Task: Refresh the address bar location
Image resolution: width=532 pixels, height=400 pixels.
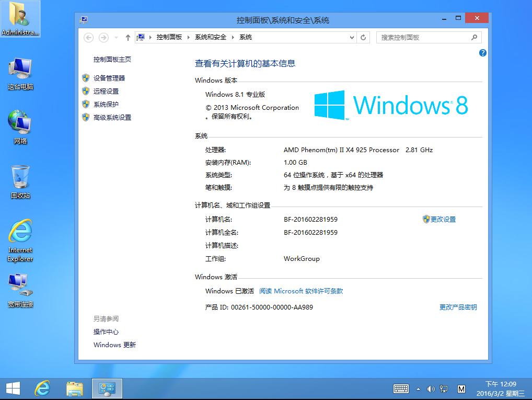Action: point(363,37)
